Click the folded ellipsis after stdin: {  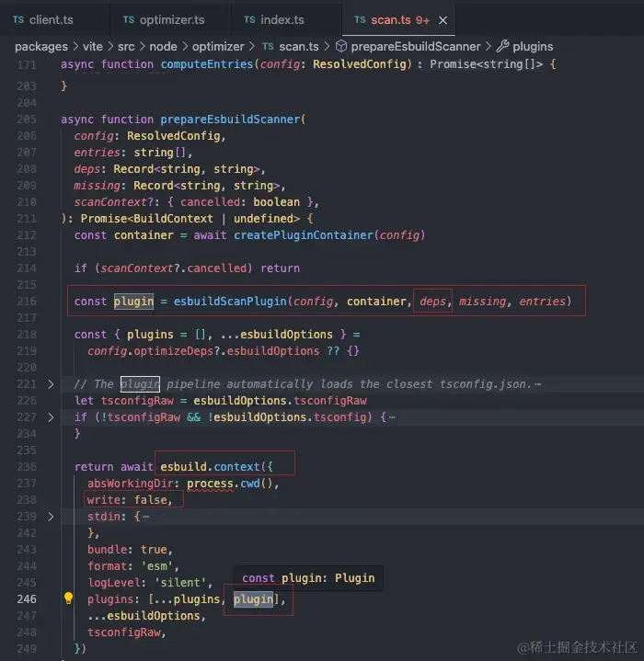(146, 517)
